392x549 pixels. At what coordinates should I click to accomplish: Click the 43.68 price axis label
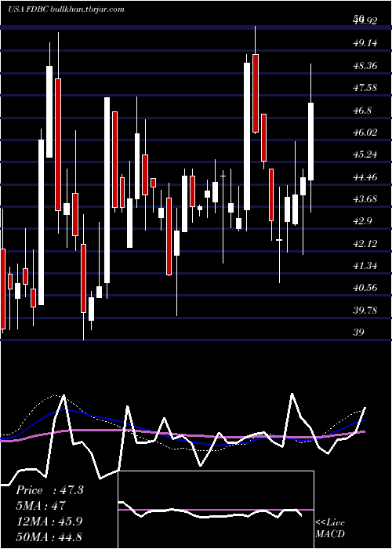coord(365,199)
